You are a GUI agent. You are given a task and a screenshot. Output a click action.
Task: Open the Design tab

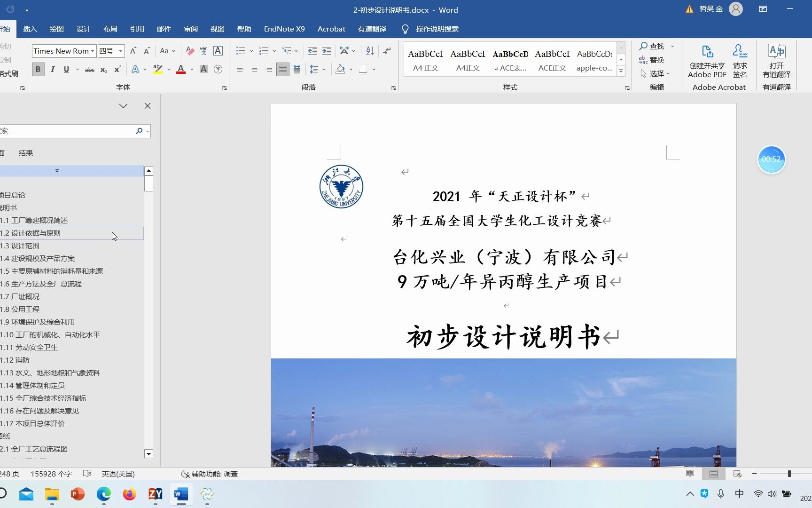(x=83, y=29)
